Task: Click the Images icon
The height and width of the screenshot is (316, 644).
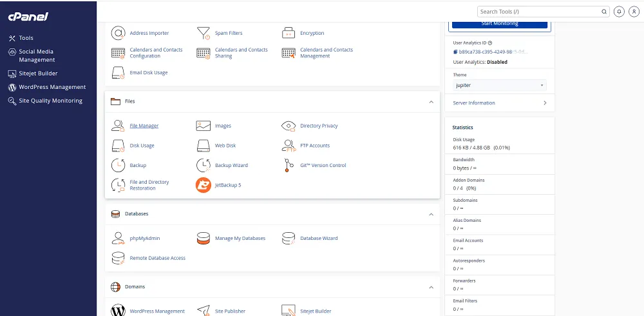Action: (x=204, y=126)
